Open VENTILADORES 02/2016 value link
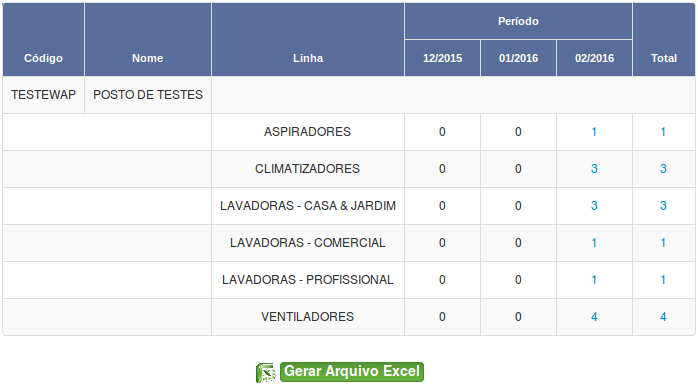 pyautogui.click(x=594, y=317)
